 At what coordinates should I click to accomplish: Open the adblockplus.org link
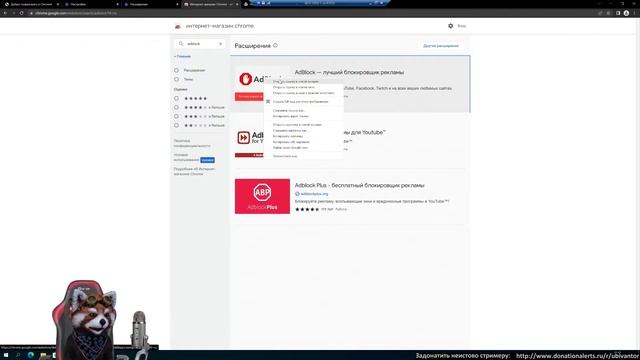point(314,194)
